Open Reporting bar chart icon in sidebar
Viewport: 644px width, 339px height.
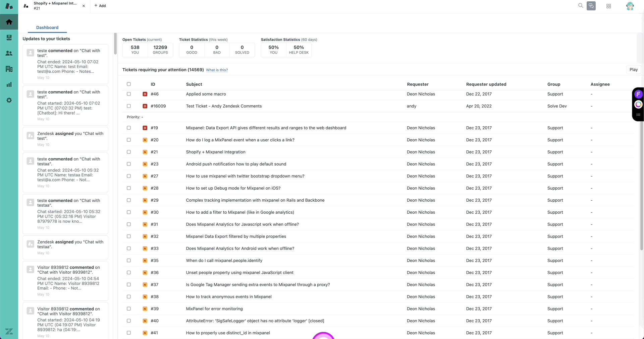tap(9, 84)
